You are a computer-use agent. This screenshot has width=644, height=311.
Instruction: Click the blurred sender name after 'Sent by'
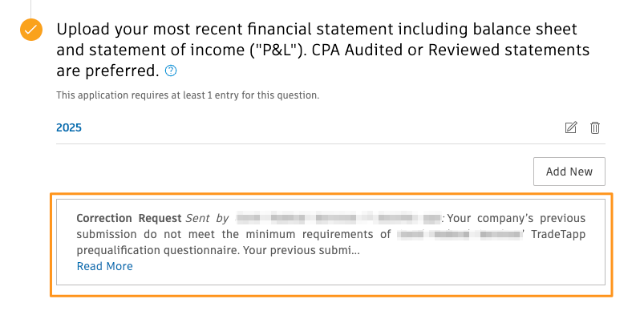pos(338,218)
